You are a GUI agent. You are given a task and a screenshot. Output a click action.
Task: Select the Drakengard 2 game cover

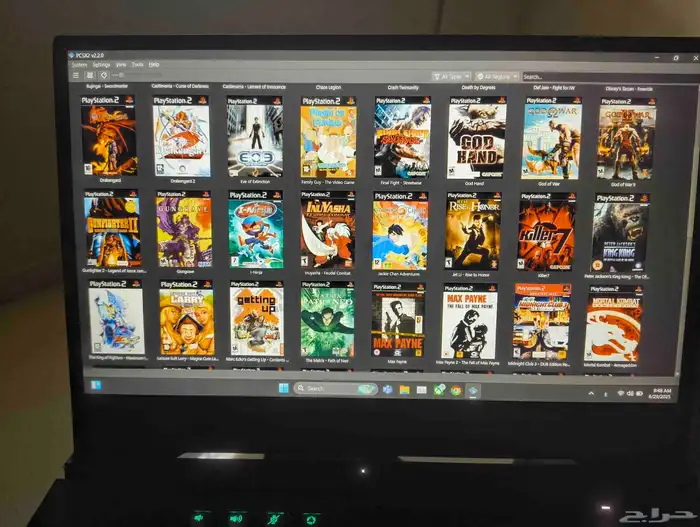pos(181,137)
